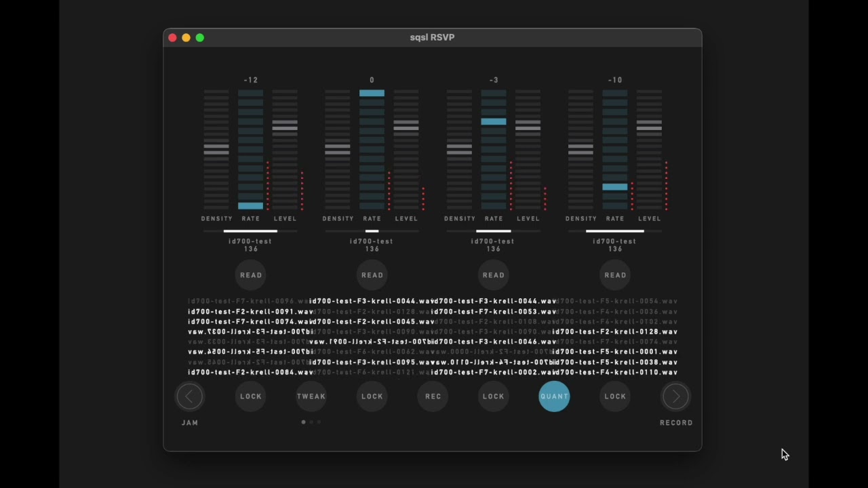
Task: Select file id700-test-F2-krell-0045.wav
Action: (372, 321)
